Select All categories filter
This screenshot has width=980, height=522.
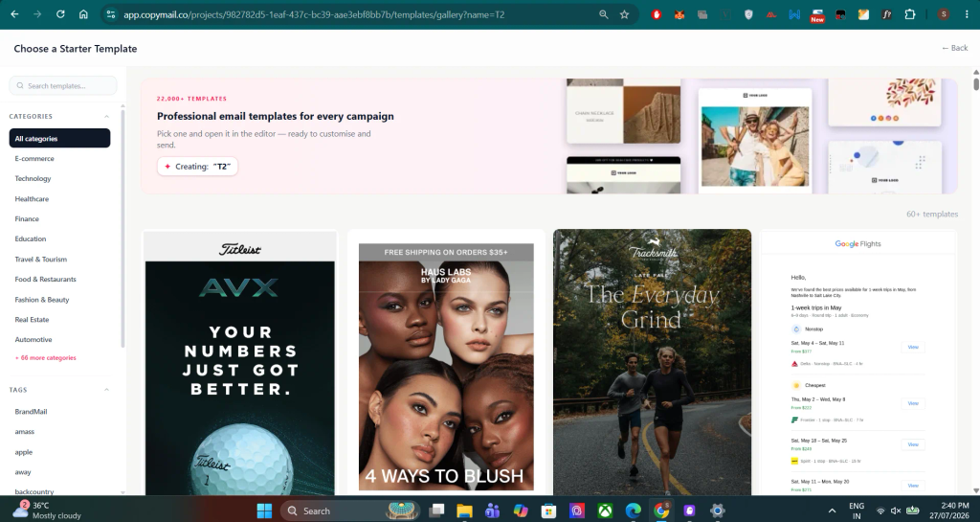[x=59, y=138]
